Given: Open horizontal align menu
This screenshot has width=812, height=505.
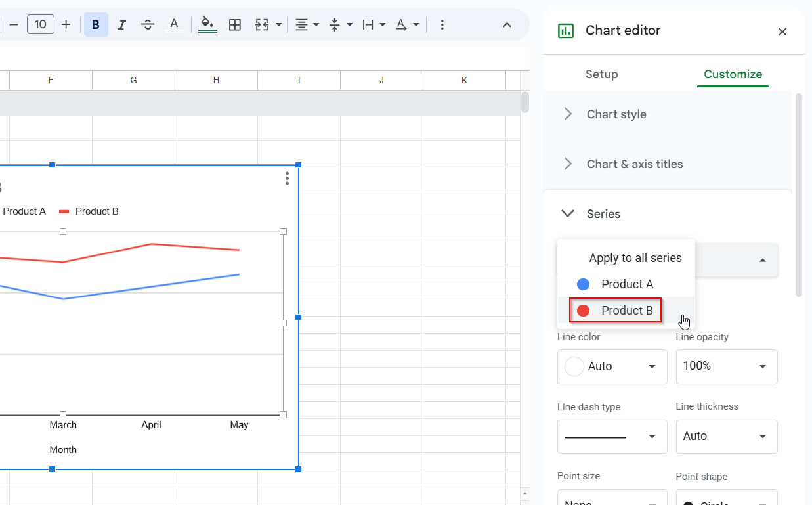Looking at the screenshot, I should pyautogui.click(x=307, y=25).
